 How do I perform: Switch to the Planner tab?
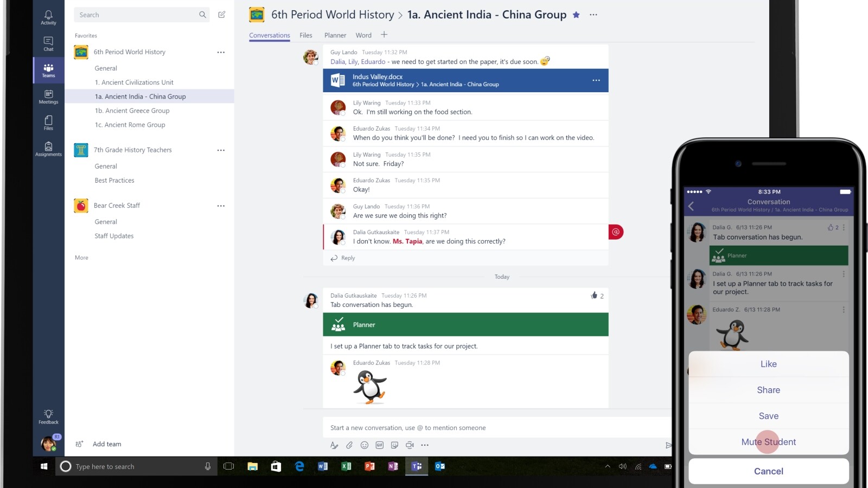335,35
